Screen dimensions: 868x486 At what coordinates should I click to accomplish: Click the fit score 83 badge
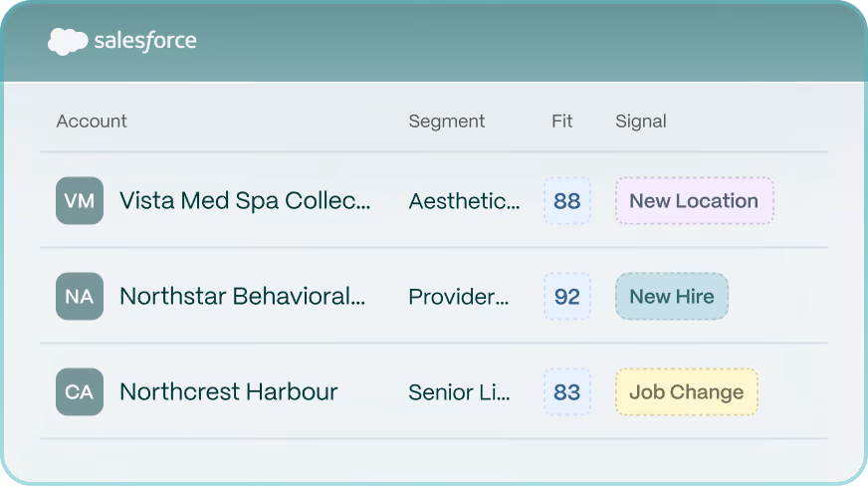567,392
